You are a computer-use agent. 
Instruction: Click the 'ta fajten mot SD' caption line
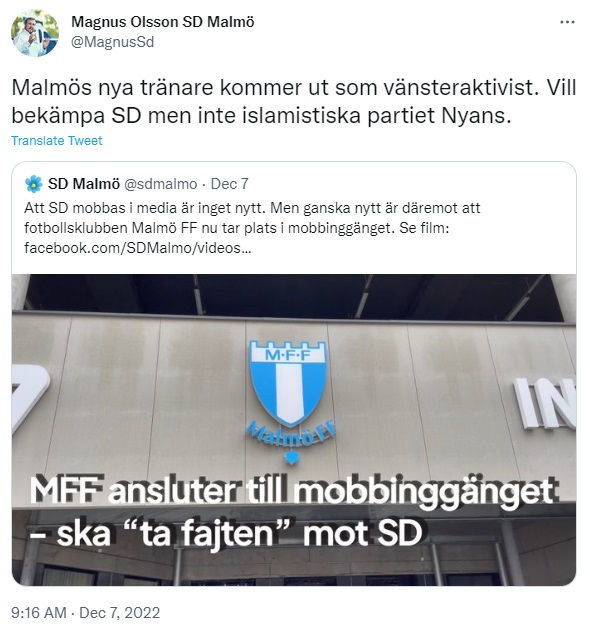coord(226,534)
